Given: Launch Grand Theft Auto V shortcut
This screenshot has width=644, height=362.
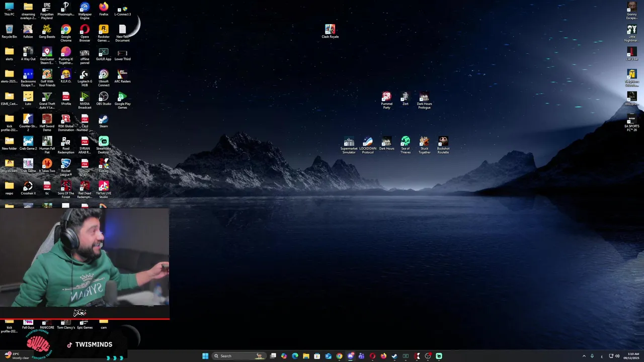Looking at the screenshot, I should click(47, 101).
